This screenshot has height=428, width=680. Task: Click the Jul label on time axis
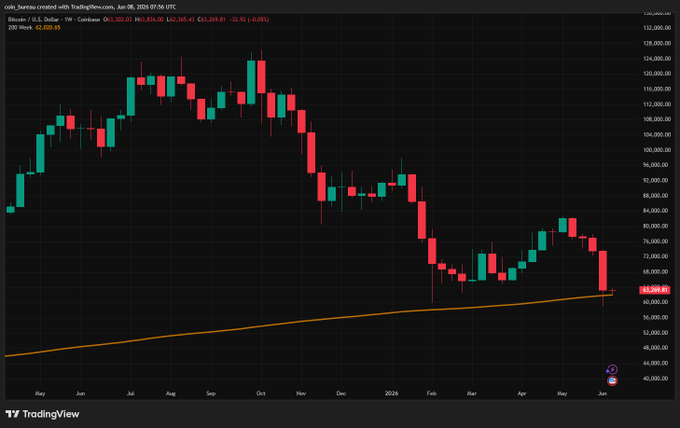click(131, 394)
